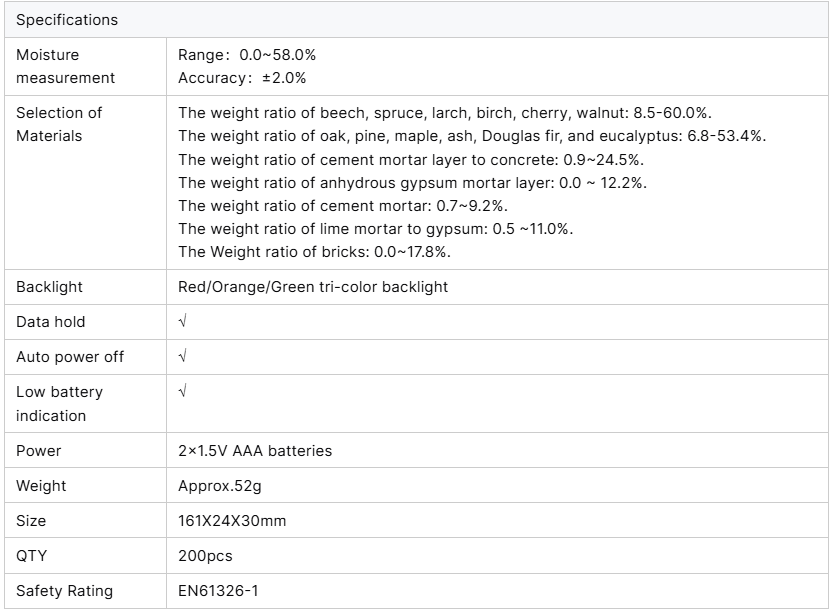
Task: Click the Approx.52g weight value
Action: coord(220,486)
